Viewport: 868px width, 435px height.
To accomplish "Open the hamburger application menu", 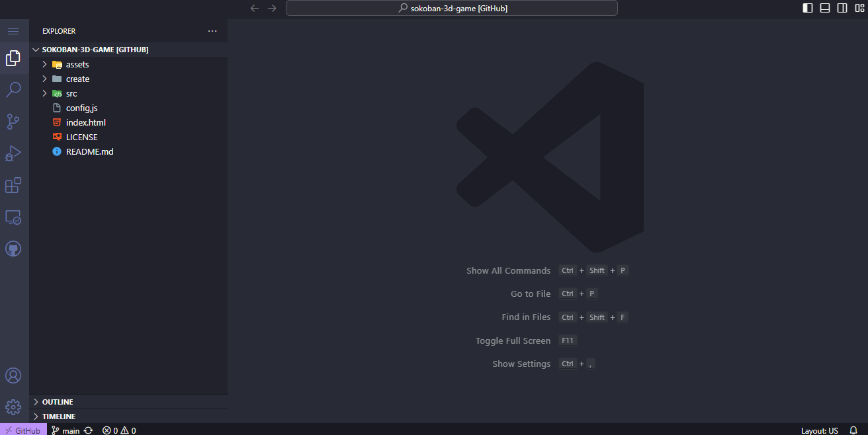I will (13, 31).
